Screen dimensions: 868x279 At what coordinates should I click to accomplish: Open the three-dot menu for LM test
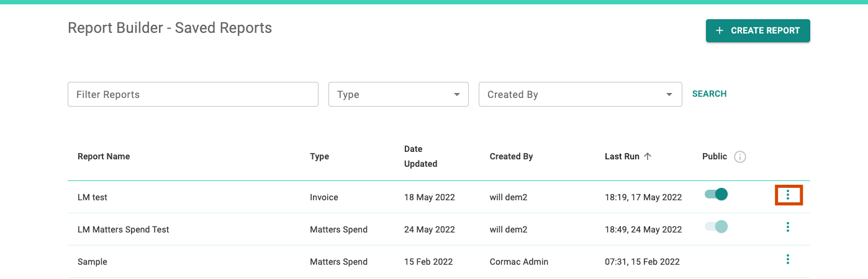[788, 195]
